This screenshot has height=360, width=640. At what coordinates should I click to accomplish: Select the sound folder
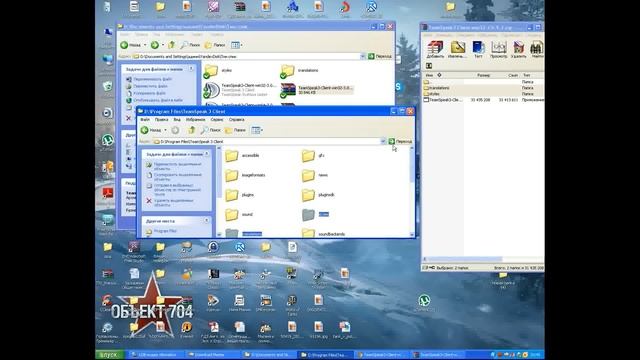(x=239, y=214)
